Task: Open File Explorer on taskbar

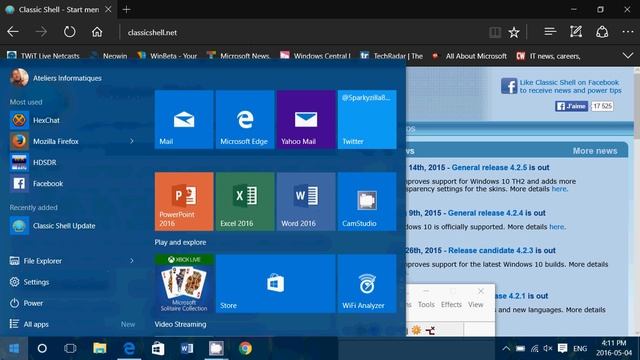Action: (x=100, y=349)
